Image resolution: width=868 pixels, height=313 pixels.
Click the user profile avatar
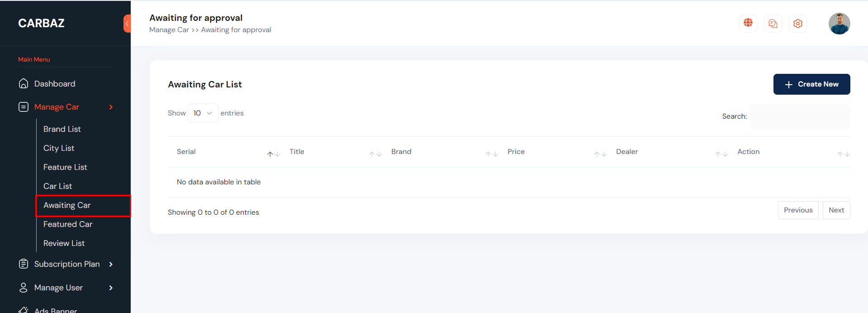839,24
